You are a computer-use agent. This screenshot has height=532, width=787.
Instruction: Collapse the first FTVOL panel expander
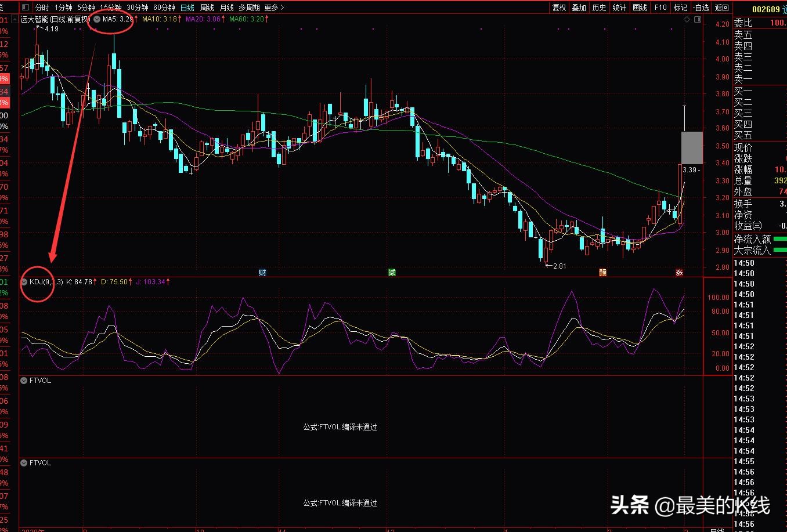[x=24, y=381]
